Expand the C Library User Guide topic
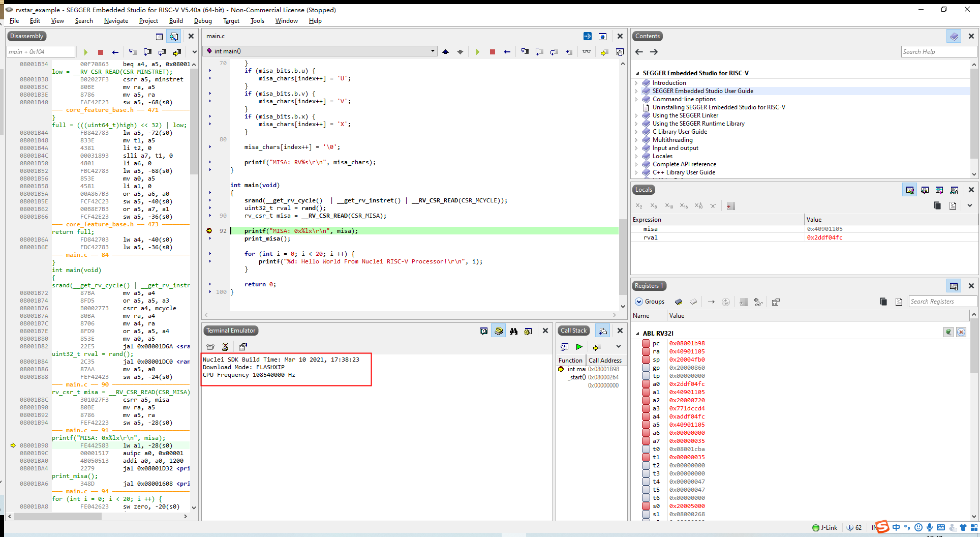Image resolution: width=980 pixels, height=537 pixels. pyautogui.click(x=636, y=132)
